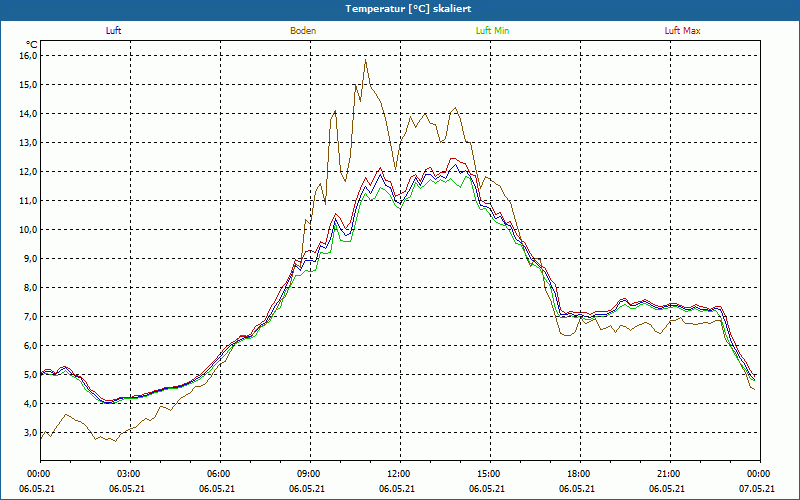800x500 pixels.
Task: Click the 03:00 time label
Action: point(130,474)
